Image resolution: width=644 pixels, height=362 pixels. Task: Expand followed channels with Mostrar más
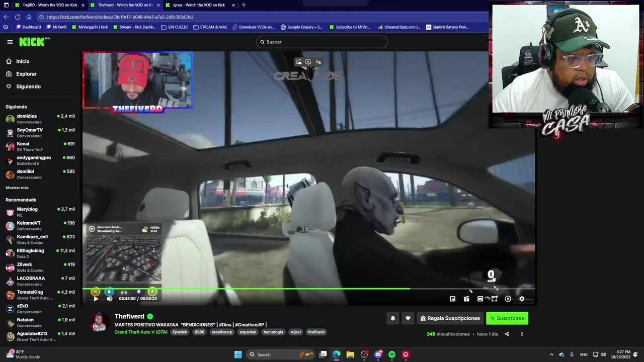[x=17, y=188]
